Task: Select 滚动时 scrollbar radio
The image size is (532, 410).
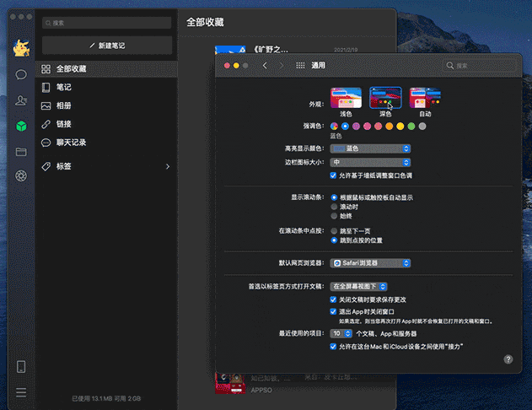Action: tap(334, 207)
